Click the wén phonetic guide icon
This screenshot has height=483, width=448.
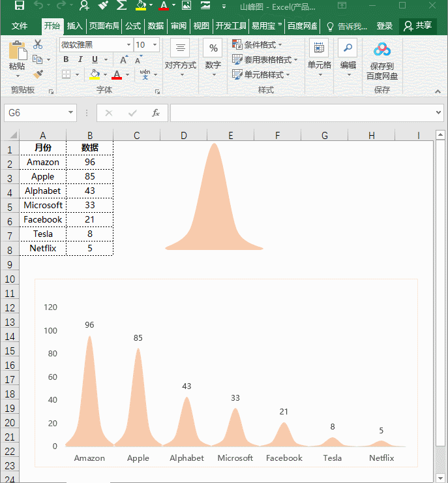click(x=145, y=74)
